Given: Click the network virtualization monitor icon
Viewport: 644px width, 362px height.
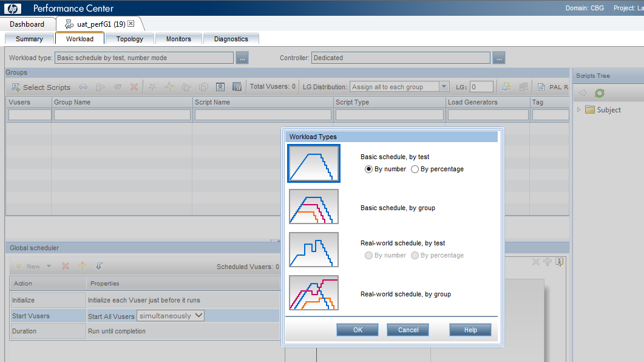Looking at the screenshot, I should pyautogui.click(x=220, y=87).
